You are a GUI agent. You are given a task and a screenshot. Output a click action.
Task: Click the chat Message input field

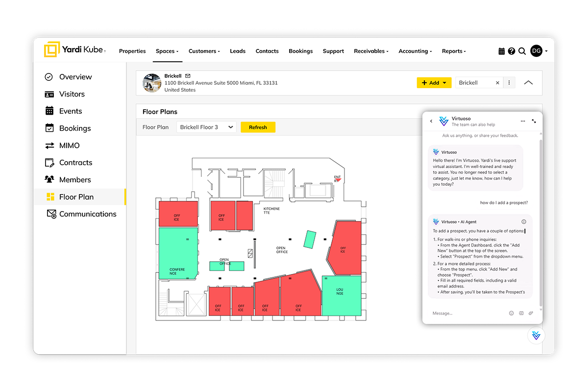coord(465,313)
